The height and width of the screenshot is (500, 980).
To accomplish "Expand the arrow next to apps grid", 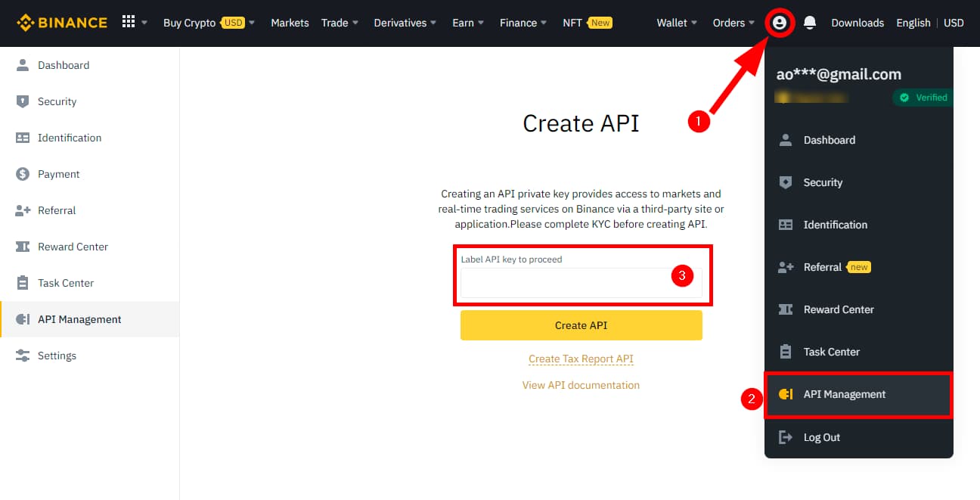I will coord(144,23).
